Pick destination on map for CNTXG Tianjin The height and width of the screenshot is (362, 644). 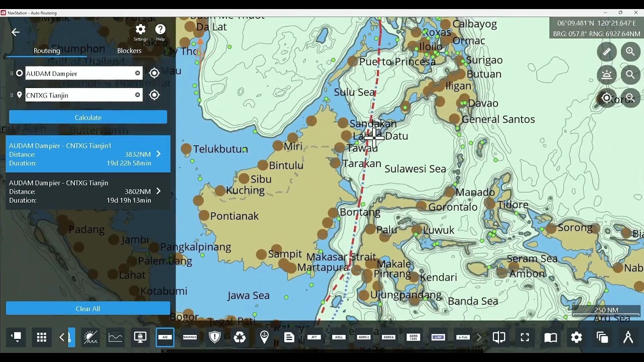click(154, 95)
